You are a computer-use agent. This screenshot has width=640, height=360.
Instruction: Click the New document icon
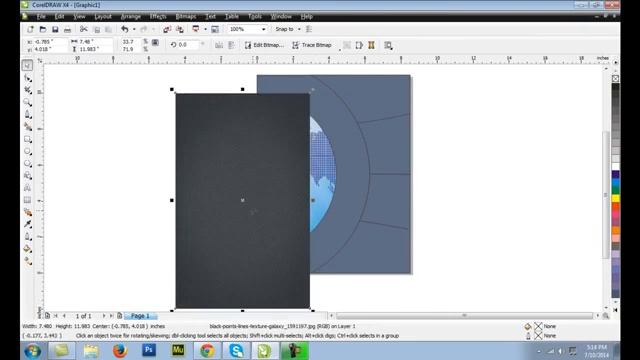pos(30,29)
